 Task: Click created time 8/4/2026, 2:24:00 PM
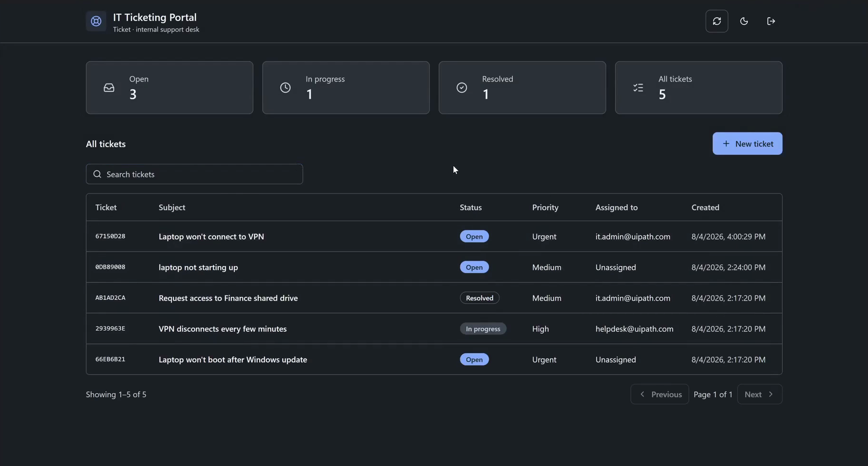(x=728, y=267)
